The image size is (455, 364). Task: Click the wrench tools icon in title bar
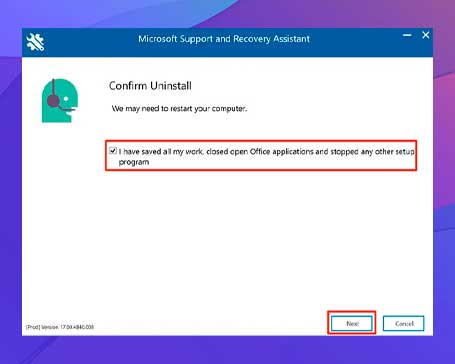[35, 42]
